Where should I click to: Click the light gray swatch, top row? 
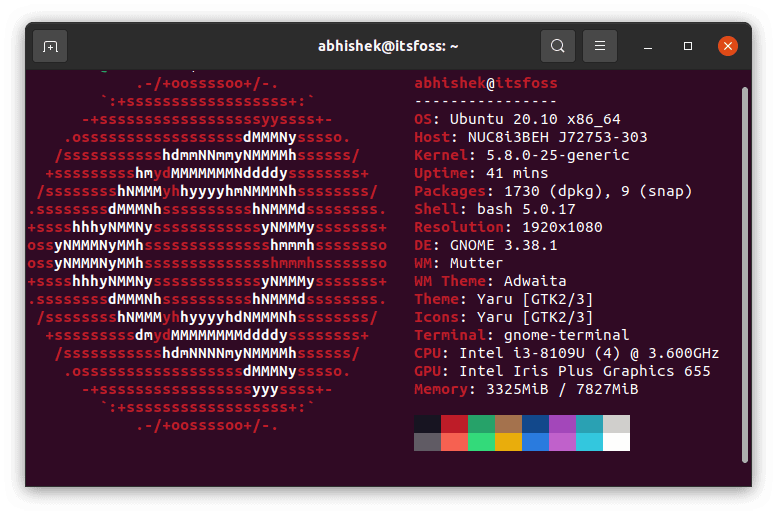click(616, 424)
